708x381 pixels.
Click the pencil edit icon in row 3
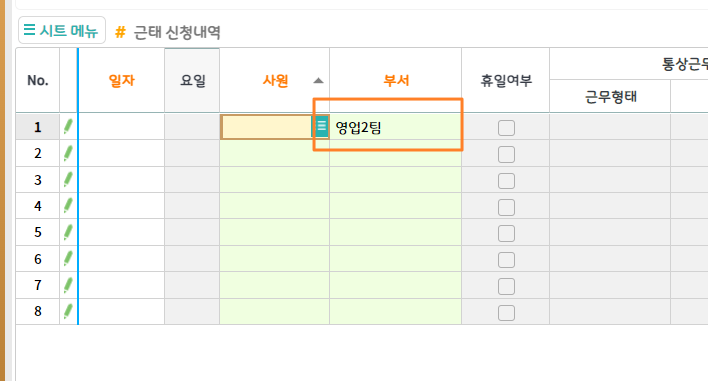(68, 180)
